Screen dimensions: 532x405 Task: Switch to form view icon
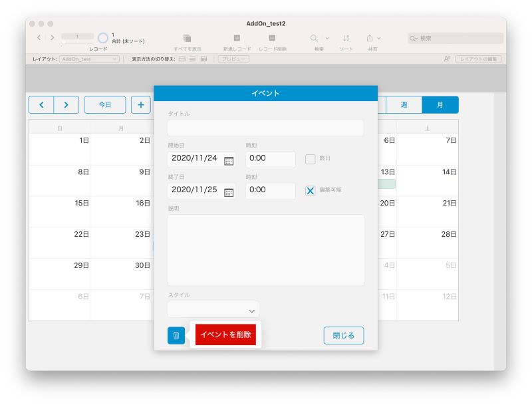[182, 59]
